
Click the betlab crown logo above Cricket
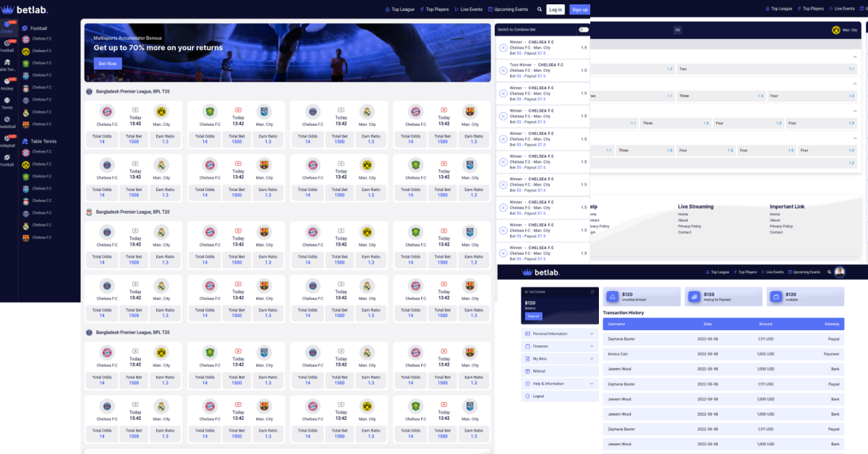7,9
